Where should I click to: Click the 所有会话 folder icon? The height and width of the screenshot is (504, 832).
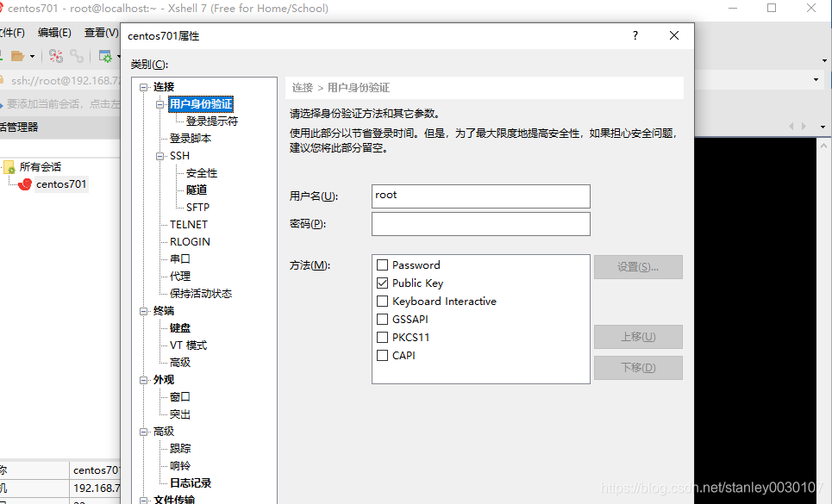(9, 166)
